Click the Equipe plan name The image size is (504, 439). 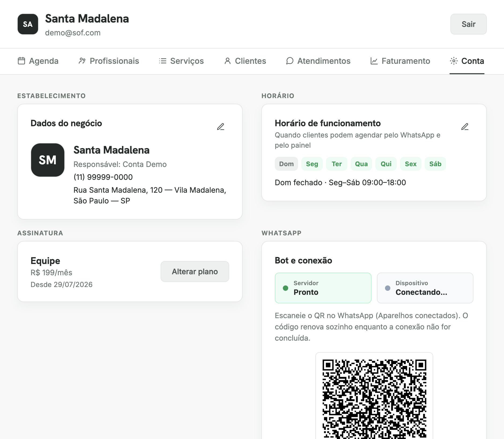[x=45, y=261]
